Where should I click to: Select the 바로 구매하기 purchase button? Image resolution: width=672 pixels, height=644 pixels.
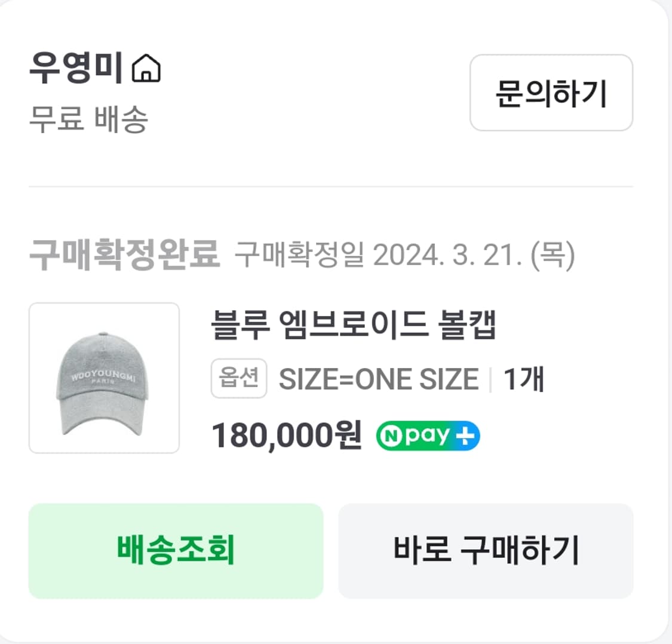[x=486, y=551]
